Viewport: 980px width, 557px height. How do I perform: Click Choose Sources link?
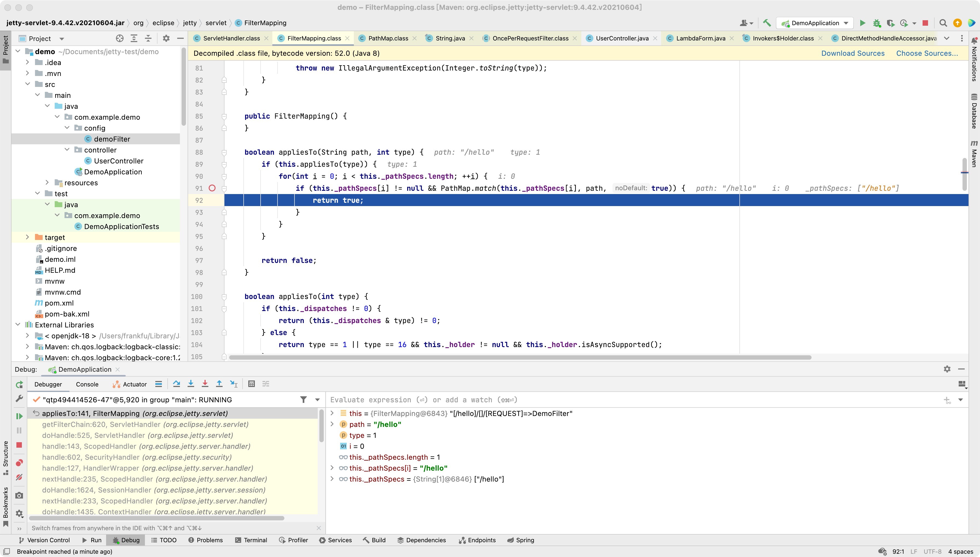click(927, 53)
